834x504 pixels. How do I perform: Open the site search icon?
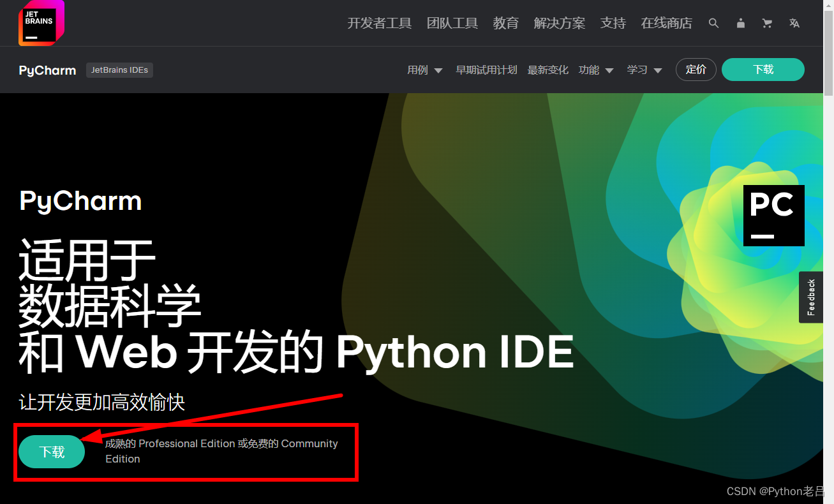point(713,23)
